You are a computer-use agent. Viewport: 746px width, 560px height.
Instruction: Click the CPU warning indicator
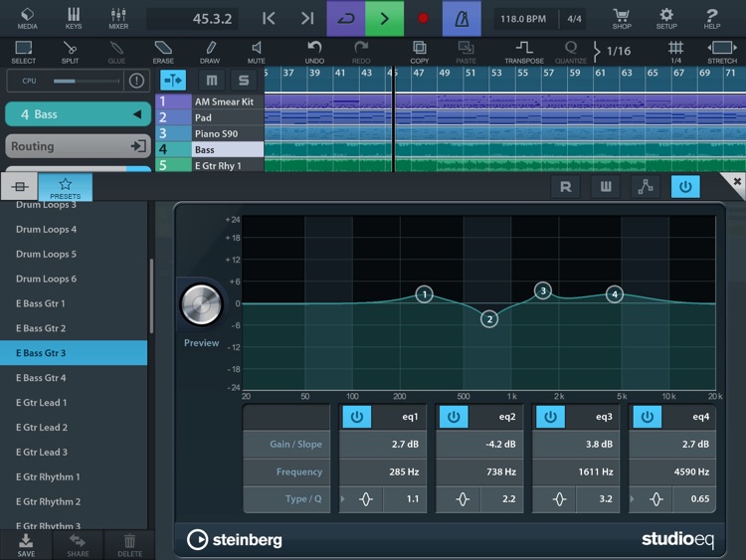[x=136, y=81]
